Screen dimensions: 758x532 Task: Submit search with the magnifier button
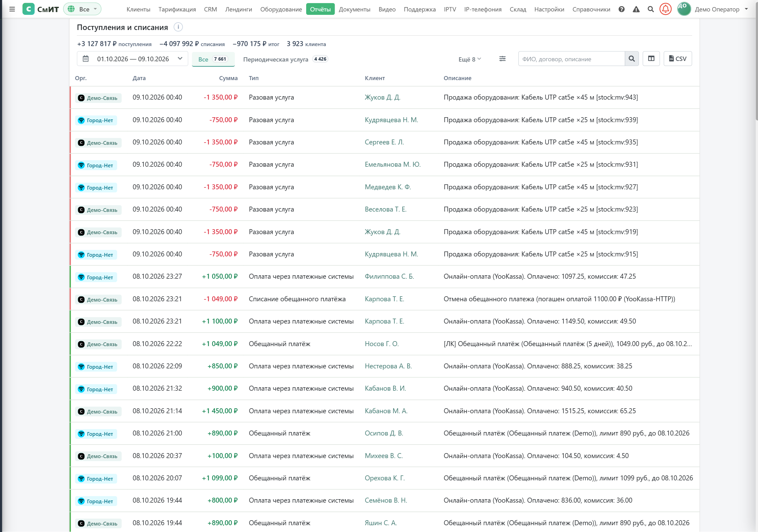[632, 59]
